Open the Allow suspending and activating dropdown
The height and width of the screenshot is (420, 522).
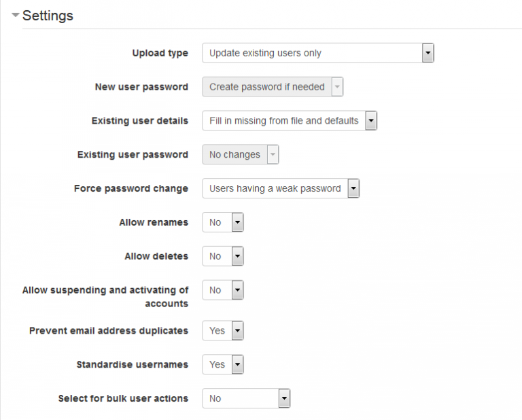coord(222,290)
